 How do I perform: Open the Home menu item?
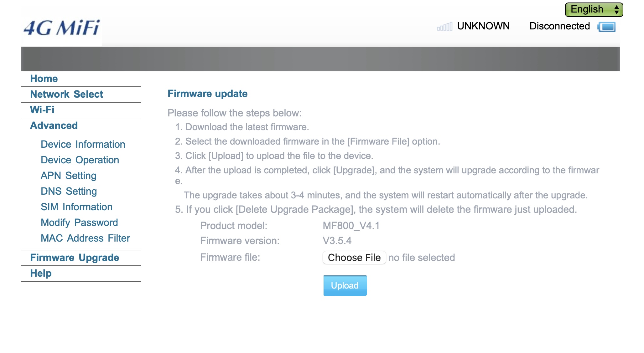(44, 79)
